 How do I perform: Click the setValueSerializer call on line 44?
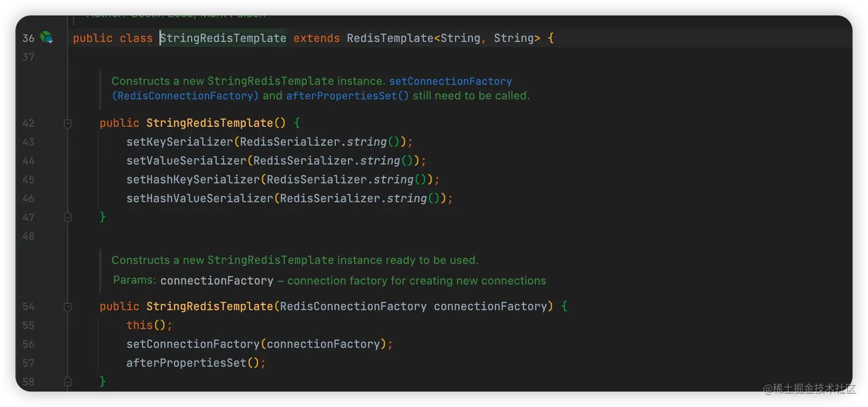click(x=187, y=161)
